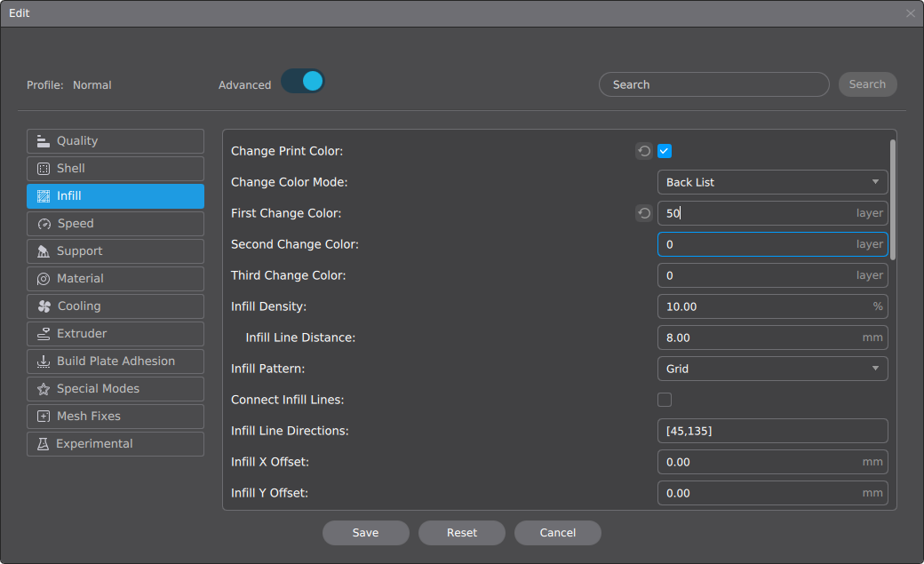Reset First Change Color with revert icon

click(644, 213)
